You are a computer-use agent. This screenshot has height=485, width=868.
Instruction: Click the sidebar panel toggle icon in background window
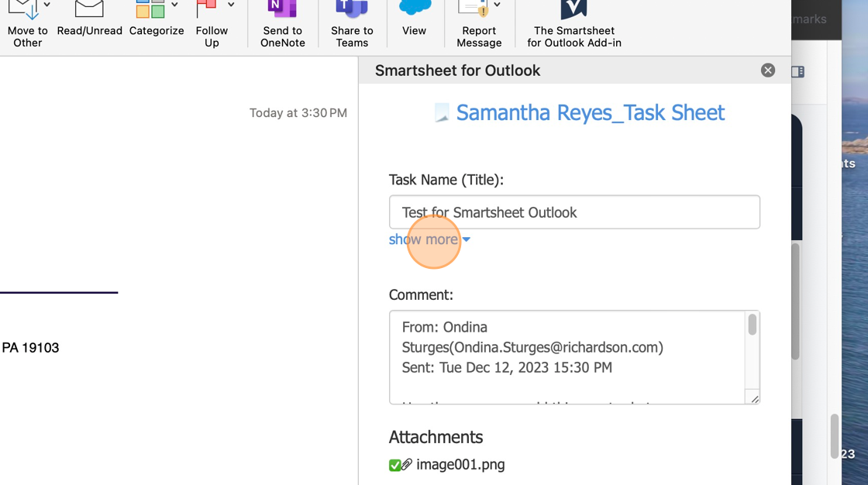click(797, 71)
